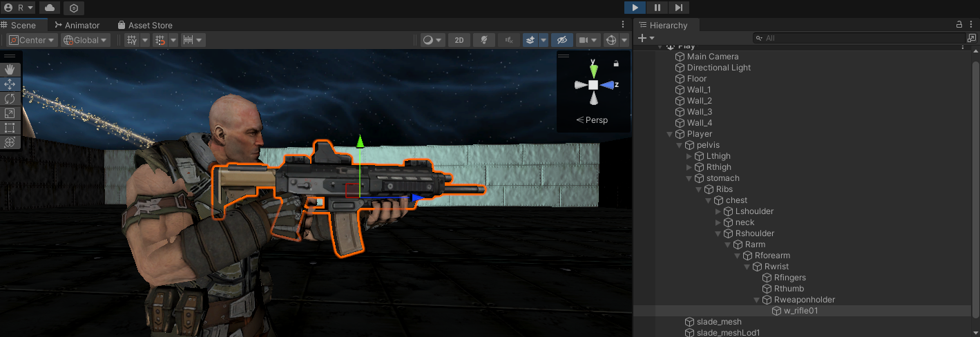Toggle the scene gizmo rotation lock
The width and height of the screenshot is (980, 337).
click(x=616, y=64)
